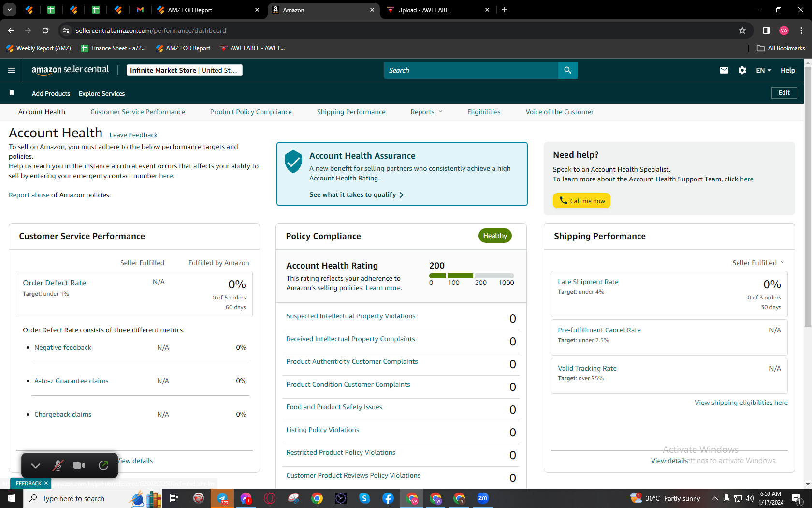This screenshot has width=812, height=508.
Task: Expand See what it takes to qualify
Action: 356,194
